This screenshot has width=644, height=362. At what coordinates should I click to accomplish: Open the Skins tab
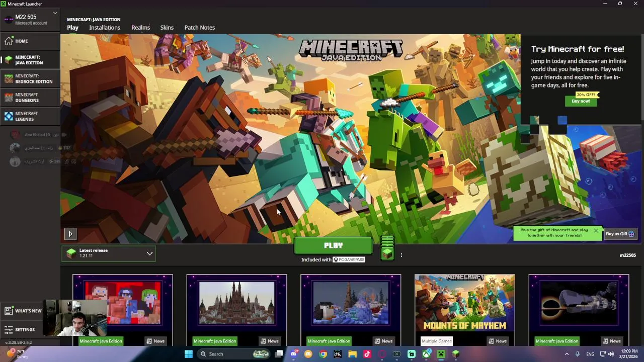coord(167,28)
